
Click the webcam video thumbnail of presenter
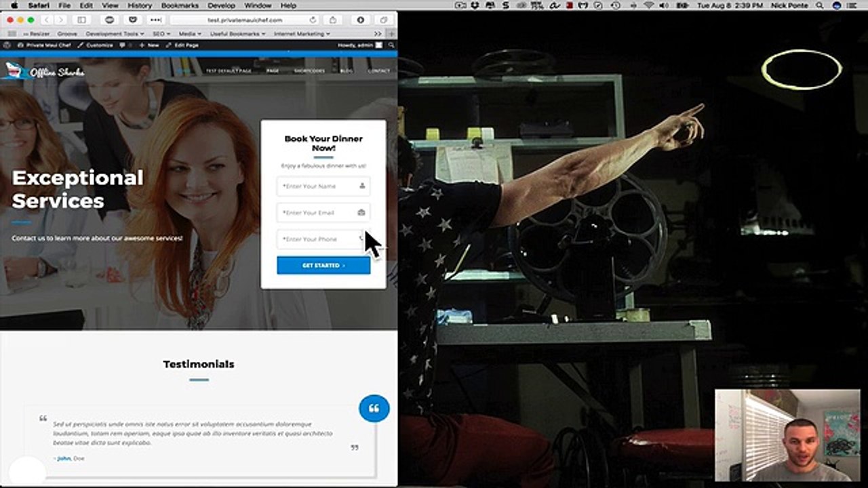(789, 435)
